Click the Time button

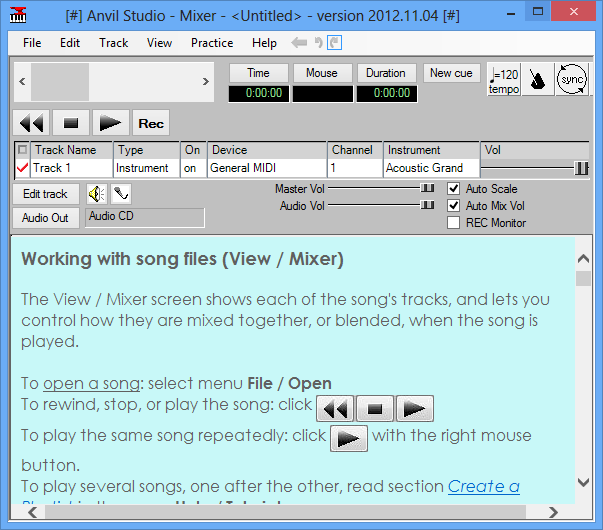pyautogui.click(x=258, y=73)
